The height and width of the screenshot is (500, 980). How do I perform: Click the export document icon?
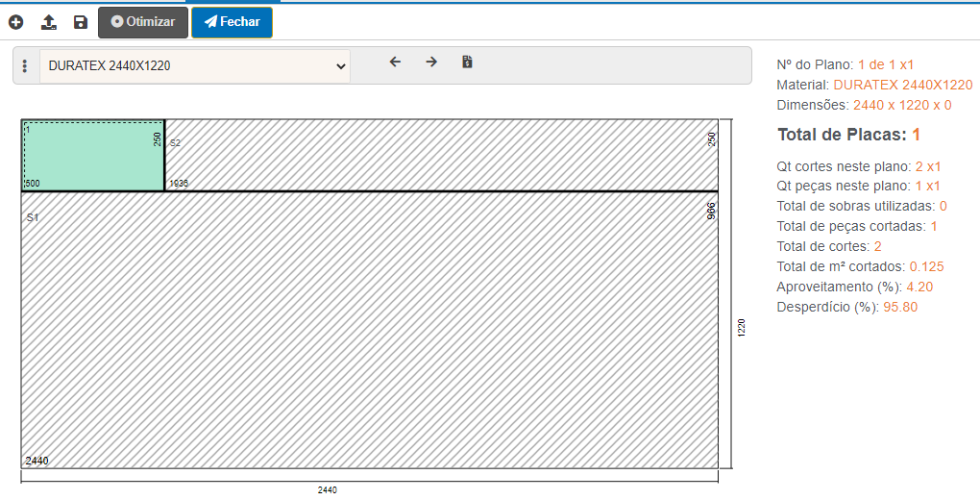tap(467, 62)
